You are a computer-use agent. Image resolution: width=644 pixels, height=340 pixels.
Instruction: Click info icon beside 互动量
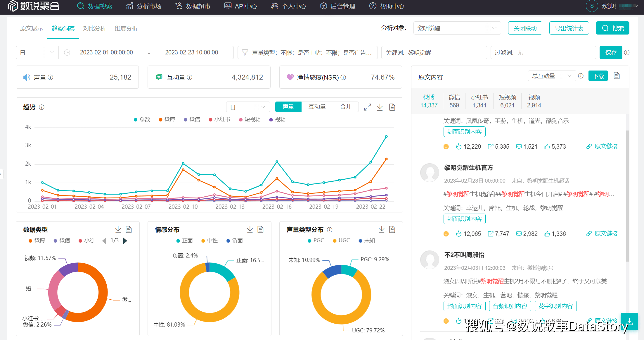(189, 77)
